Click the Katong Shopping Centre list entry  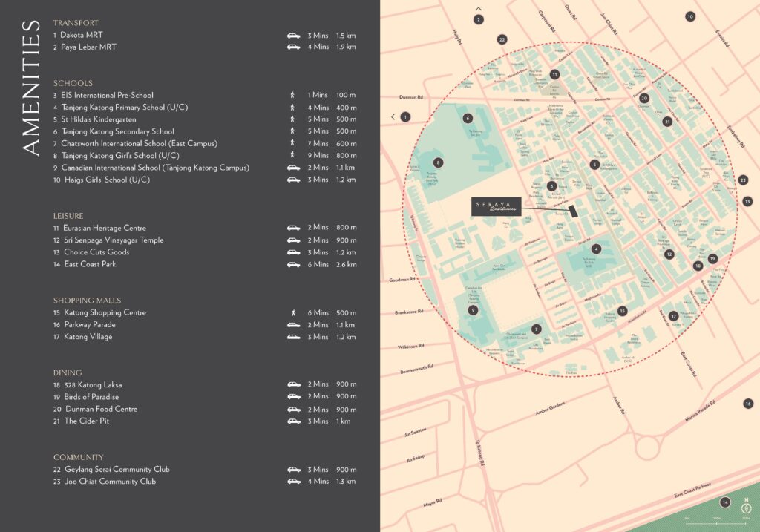[104, 312]
